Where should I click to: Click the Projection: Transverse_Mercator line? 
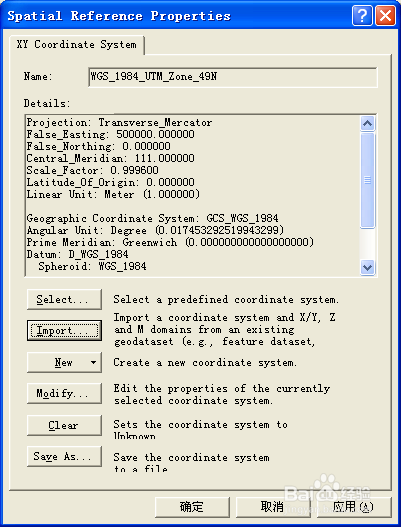pos(119,122)
